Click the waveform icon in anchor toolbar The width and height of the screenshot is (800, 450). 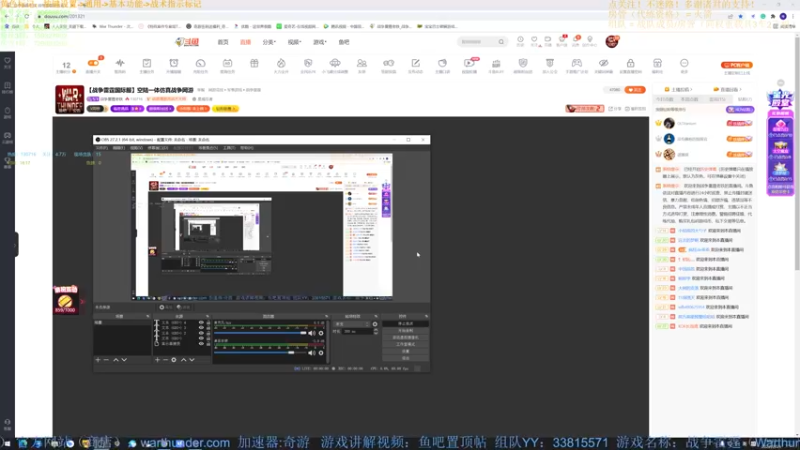pos(120,63)
